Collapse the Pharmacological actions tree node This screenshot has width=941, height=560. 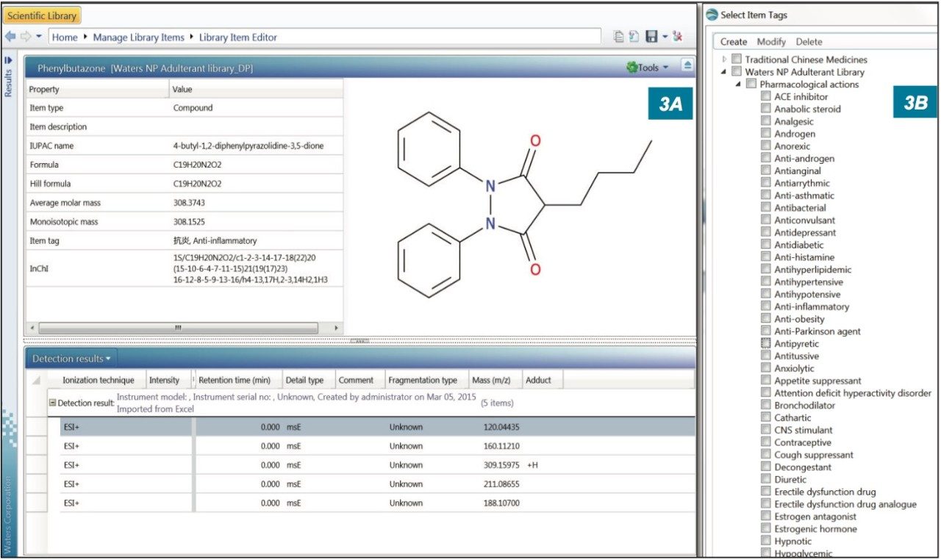click(738, 84)
